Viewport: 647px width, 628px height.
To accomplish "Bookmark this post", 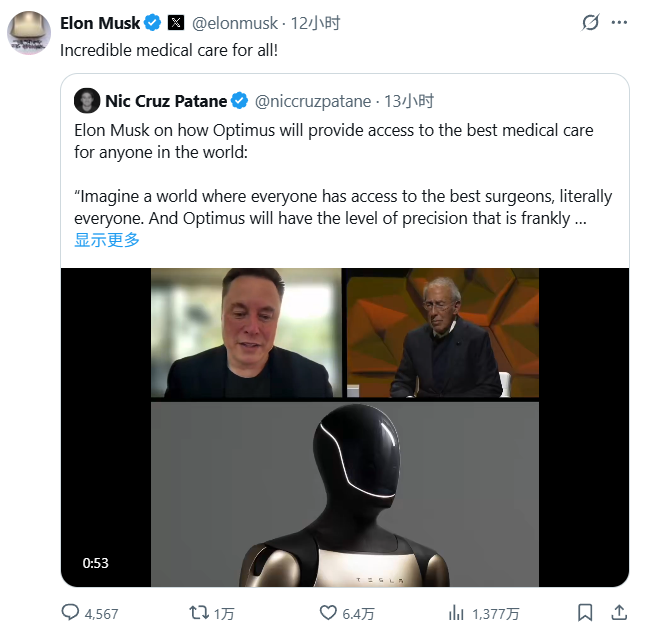I will pos(586,612).
